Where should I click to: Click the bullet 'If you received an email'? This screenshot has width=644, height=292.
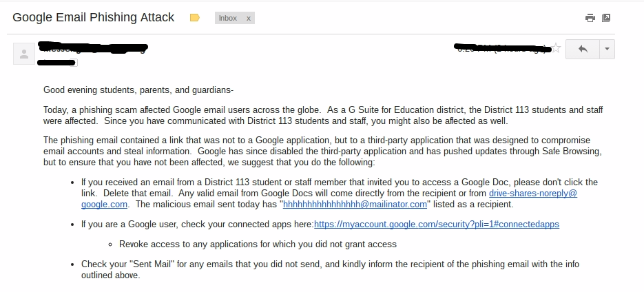click(340, 193)
